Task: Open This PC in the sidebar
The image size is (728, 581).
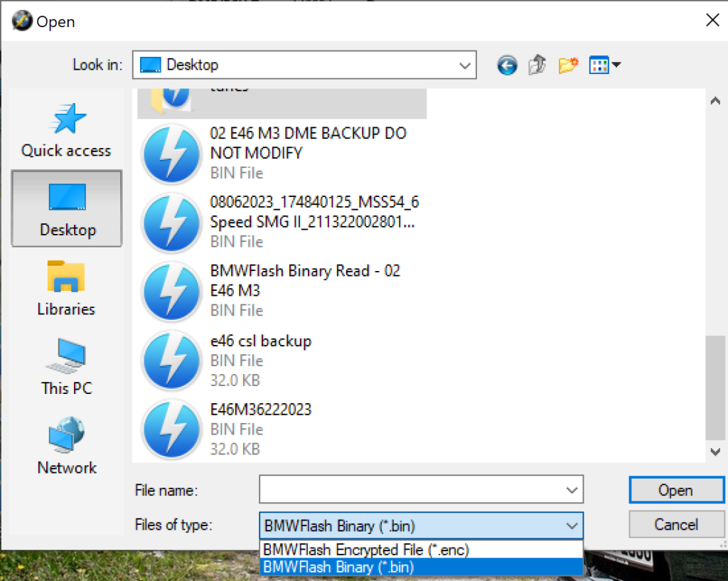Action: [66, 367]
